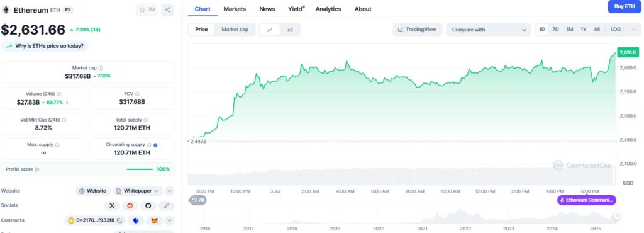Click the timeline range slider handle
The width and height of the screenshot is (644, 233).
click(616, 215)
